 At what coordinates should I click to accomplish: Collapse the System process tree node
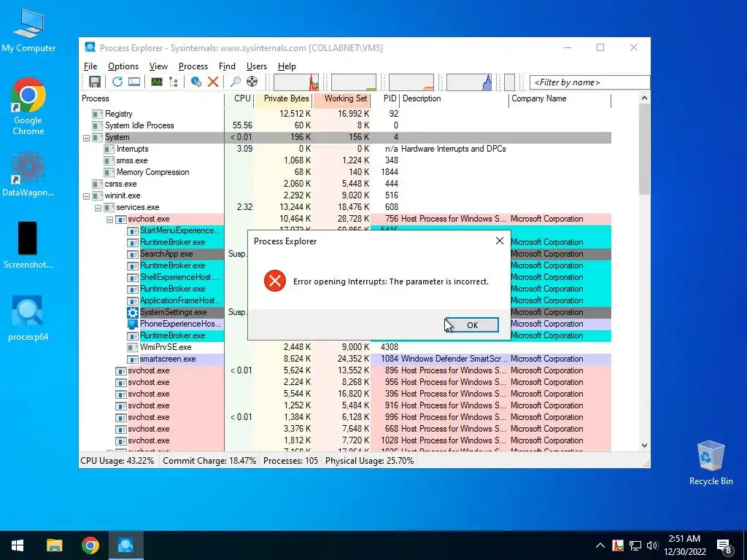(x=86, y=138)
